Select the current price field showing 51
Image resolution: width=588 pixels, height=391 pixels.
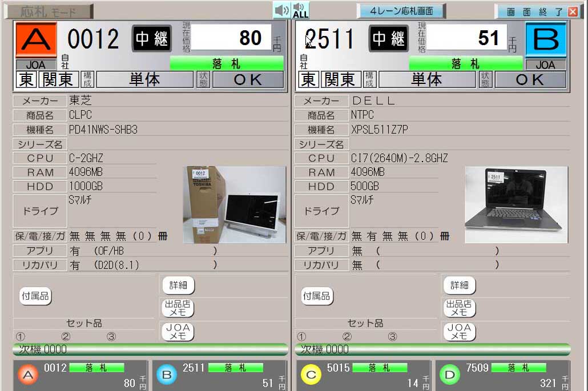point(467,37)
